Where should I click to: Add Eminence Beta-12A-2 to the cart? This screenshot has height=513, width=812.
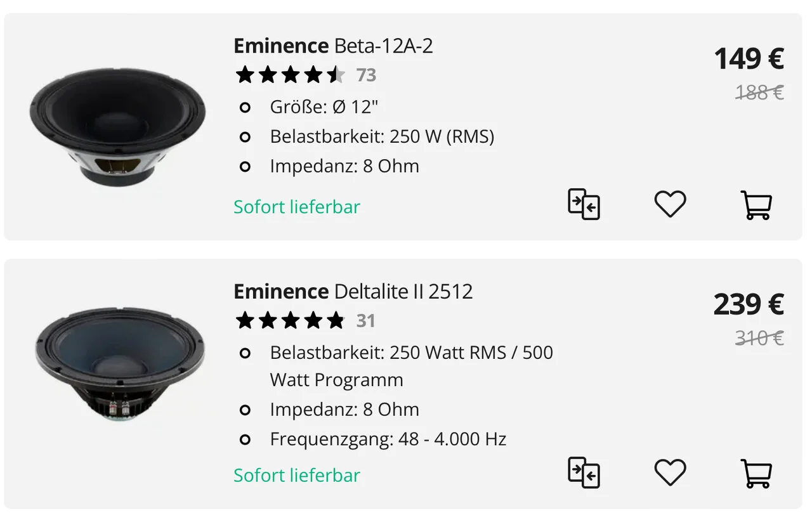click(756, 205)
